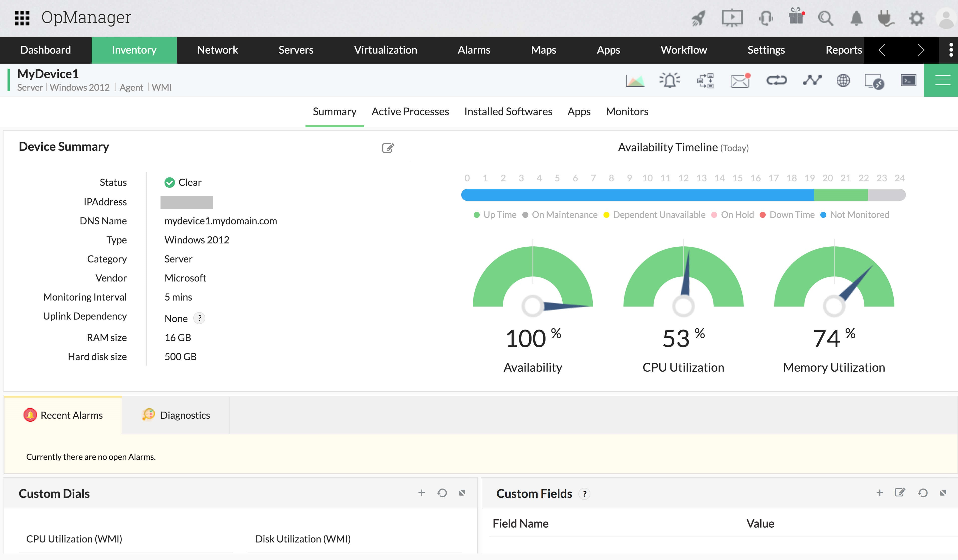Screen dimensions: 958x560
Task: Click the gift box what's new icon
Action: (x=796, y=17)
